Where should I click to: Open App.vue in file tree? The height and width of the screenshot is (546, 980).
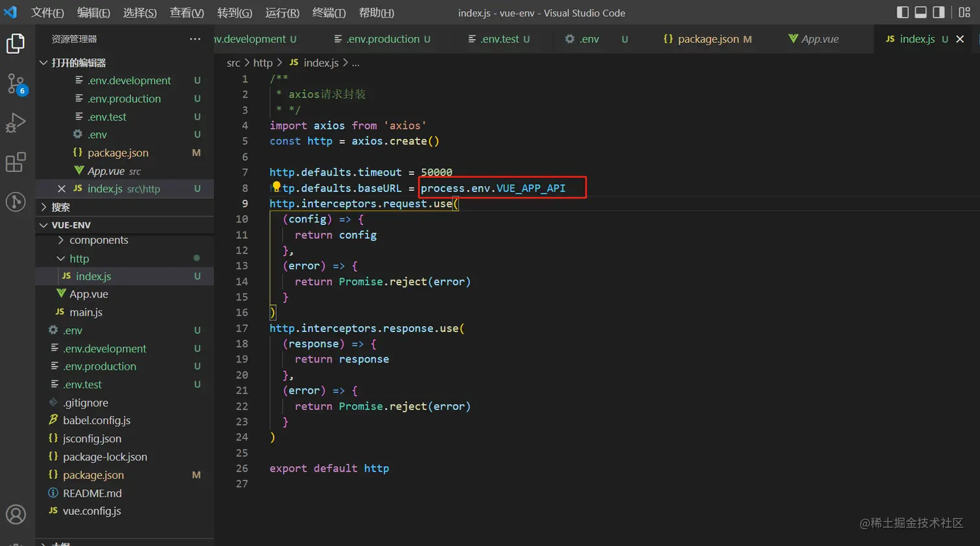pyautogui.click(x=124, y=294)
